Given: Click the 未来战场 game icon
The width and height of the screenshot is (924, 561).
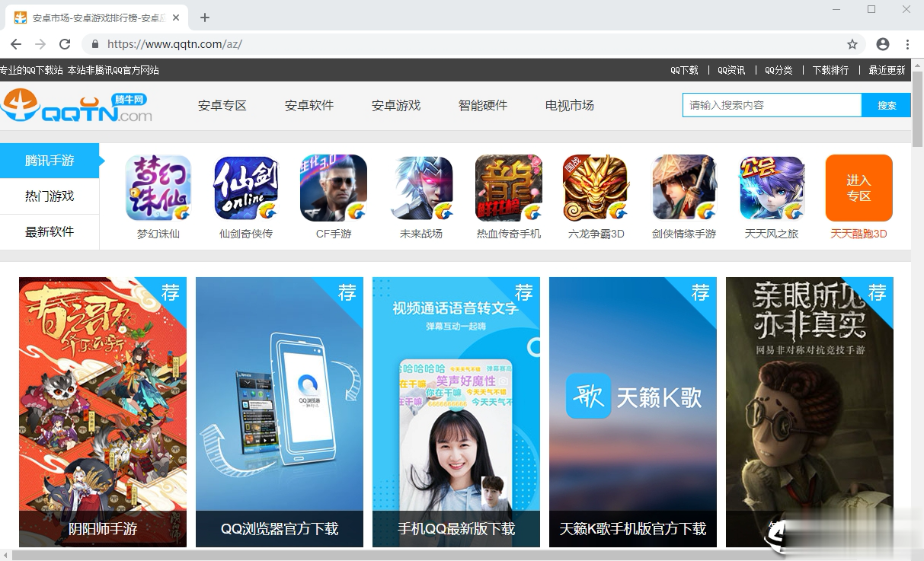Looking at the screenshot, I should click(420, 187).
